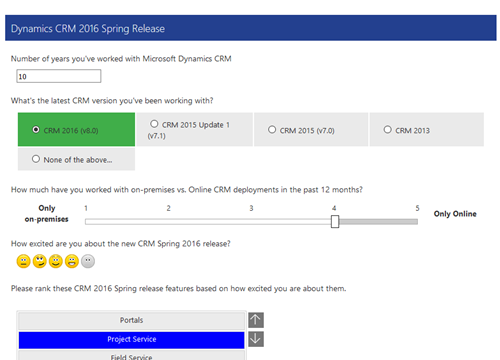This screenshot has width=500, height=360.
Task: Select CRM 2016 (v8.0) radio option
Action: pos(36,129)
